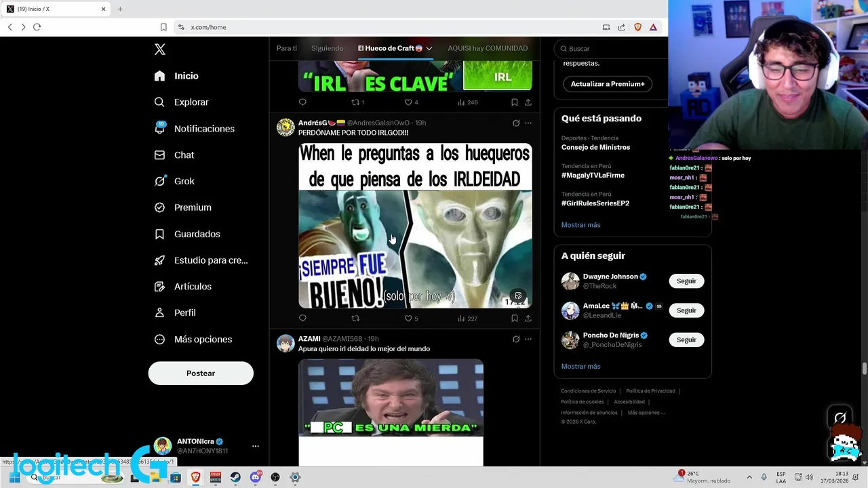The height and width of the screenshot is (488, 868).
Task: Like the post with 4 likes
Action: (411, 102)
